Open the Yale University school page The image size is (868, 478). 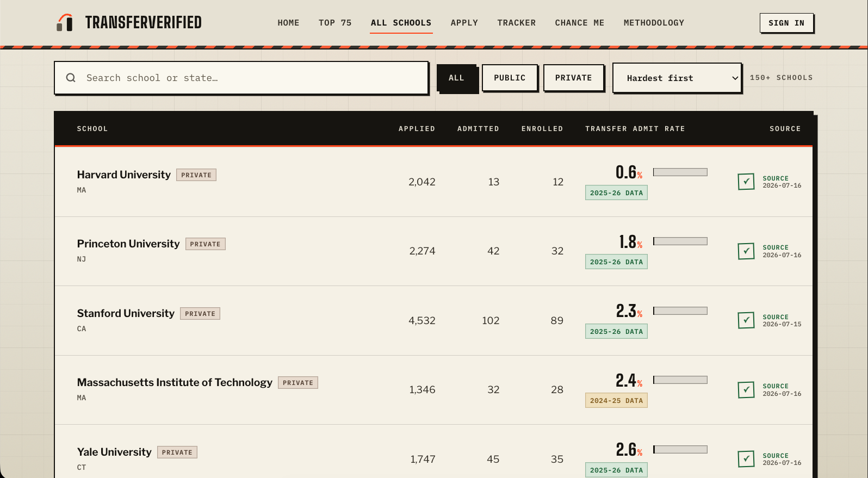tap(114, 452)
